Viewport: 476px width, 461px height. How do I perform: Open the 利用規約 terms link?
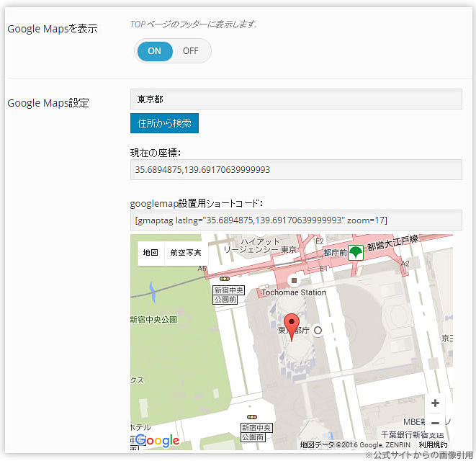(434, 445)
